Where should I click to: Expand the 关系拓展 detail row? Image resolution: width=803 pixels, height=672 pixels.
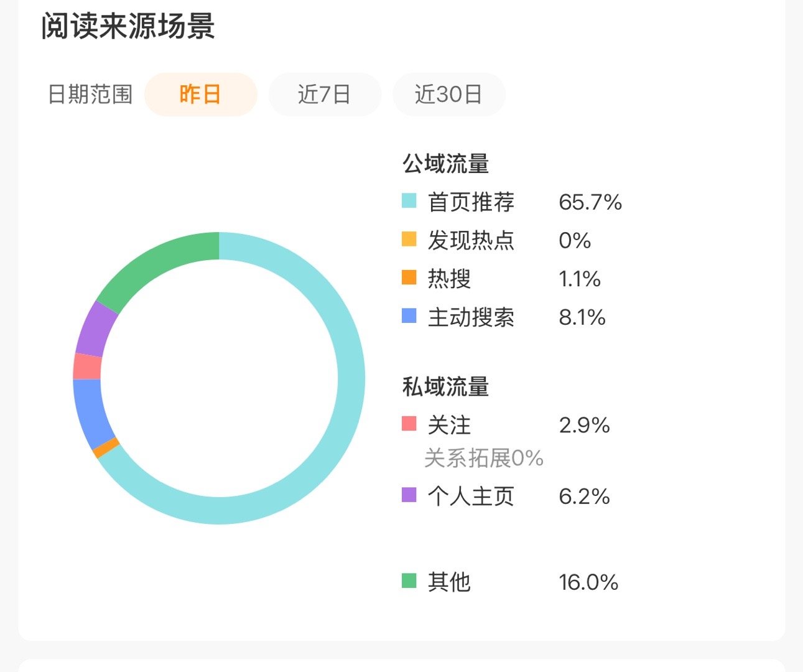[483, 459]
